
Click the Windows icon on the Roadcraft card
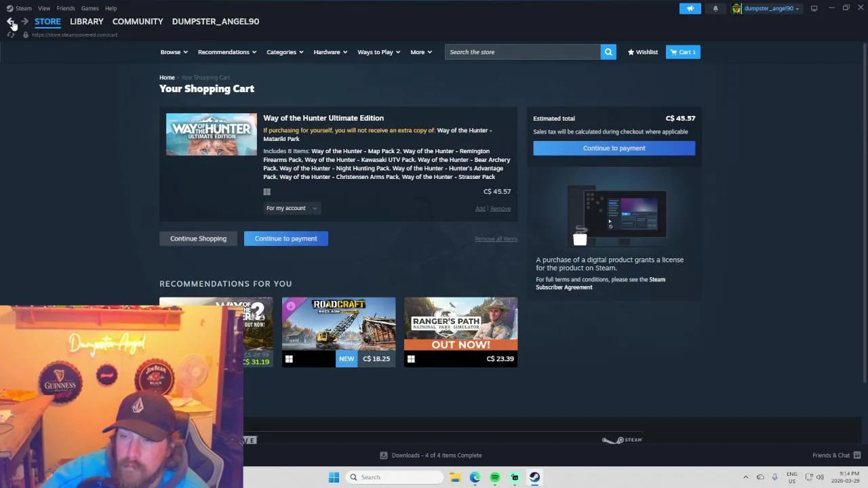(x=289, y=359)
